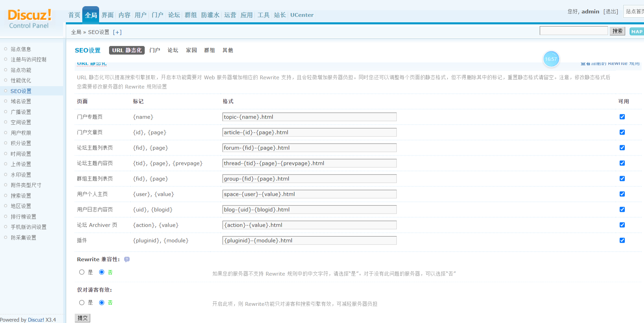Open the 论坛 top navigation menu
This screenshot has height=323, width=644.
[x=174, y=15]
